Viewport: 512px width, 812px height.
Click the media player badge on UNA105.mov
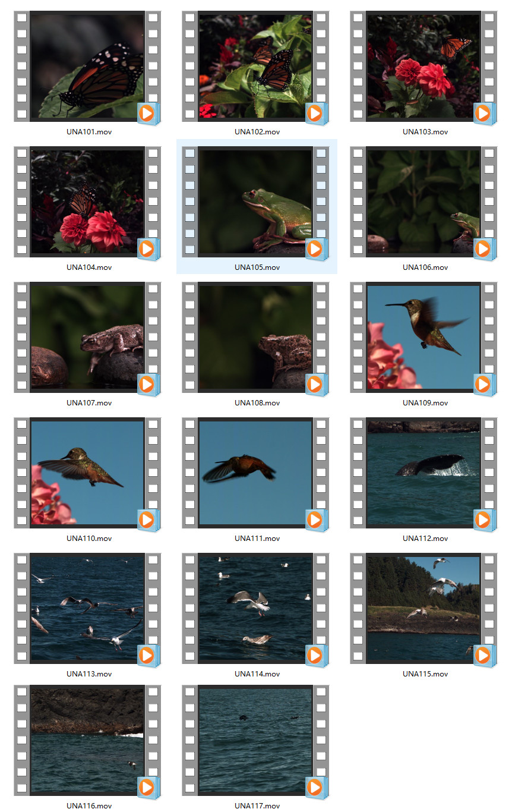coord(317,249)
